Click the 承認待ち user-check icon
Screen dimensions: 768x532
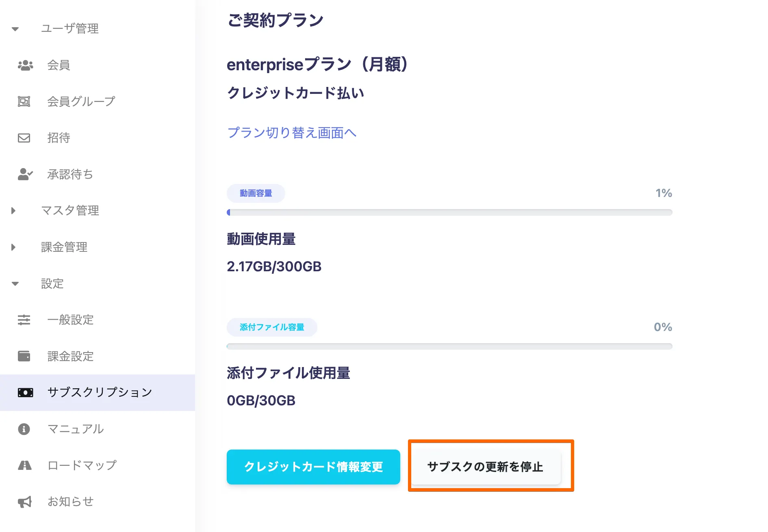(x=25, y=174)
